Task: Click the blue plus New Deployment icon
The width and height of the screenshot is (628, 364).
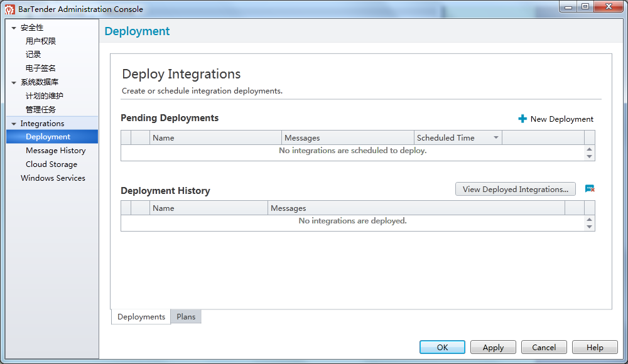Action: pyautogui.click(x=522, y=119)
